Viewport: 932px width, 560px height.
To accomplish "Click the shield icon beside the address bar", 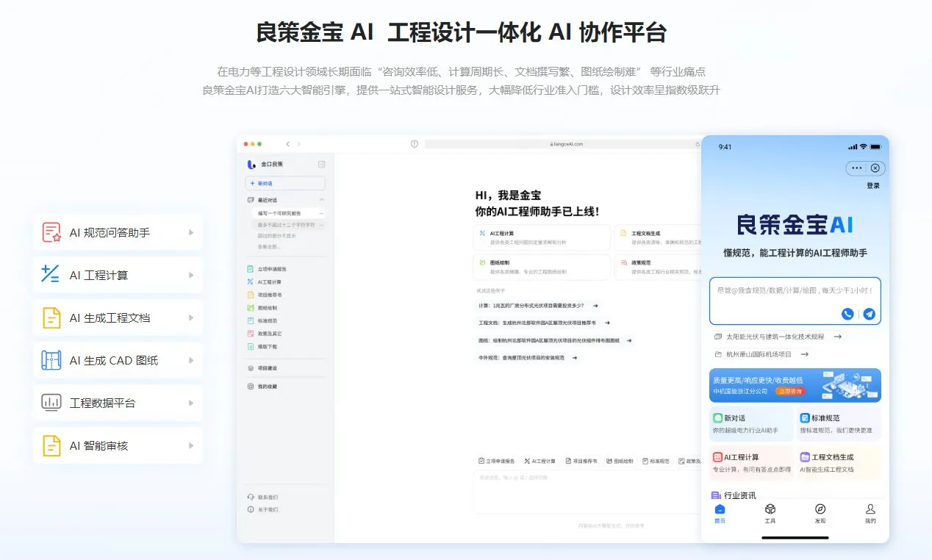I will coord(415,144).
